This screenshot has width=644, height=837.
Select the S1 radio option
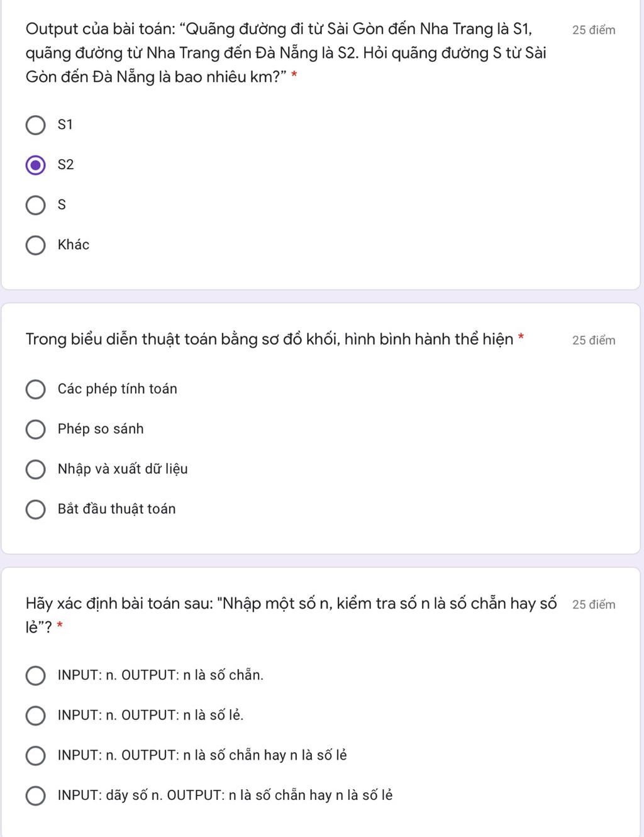click(35, 125)
